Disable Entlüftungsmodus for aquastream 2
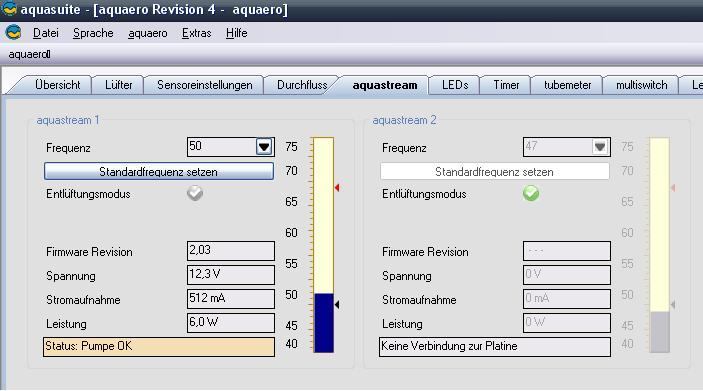 point(531,193)
